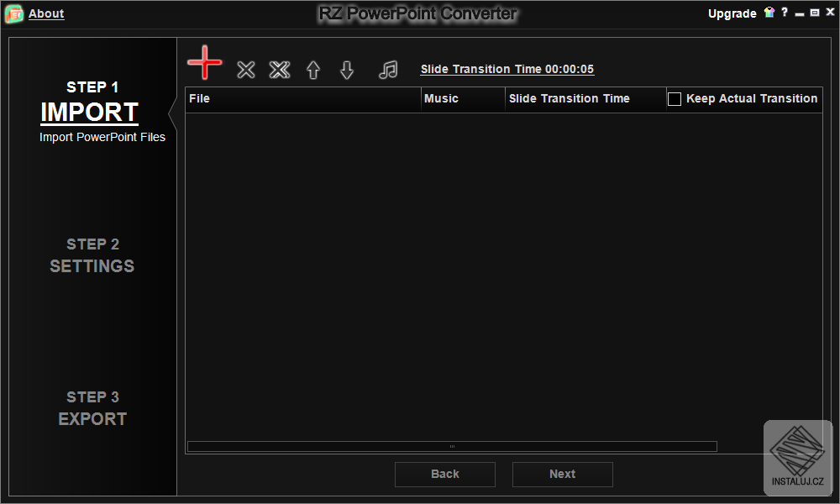
Task: Open help via question mark icon
Action: click(785, 12)
